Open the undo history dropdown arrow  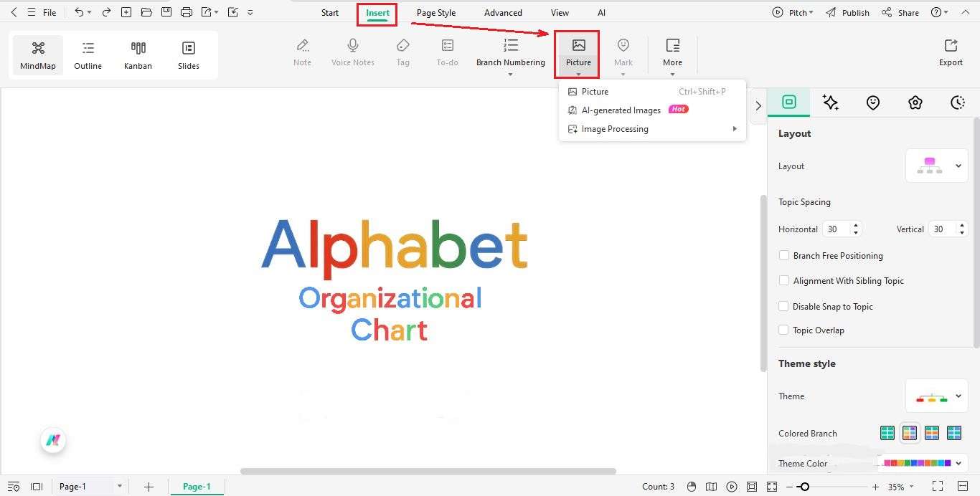click(89, 13)
